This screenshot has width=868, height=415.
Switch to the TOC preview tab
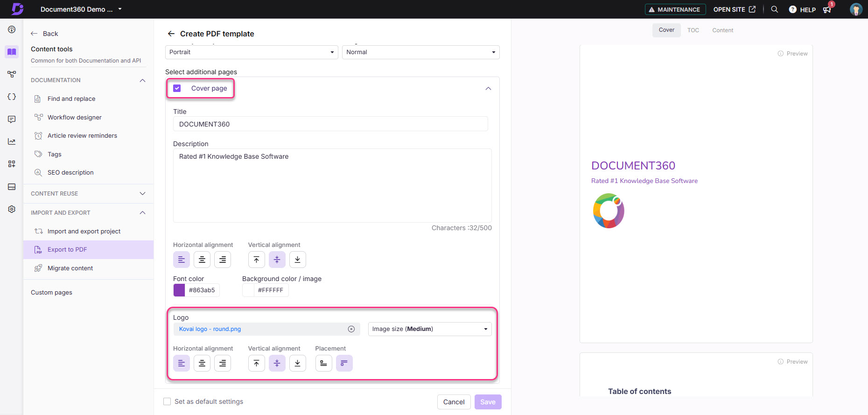click(693, 30)
